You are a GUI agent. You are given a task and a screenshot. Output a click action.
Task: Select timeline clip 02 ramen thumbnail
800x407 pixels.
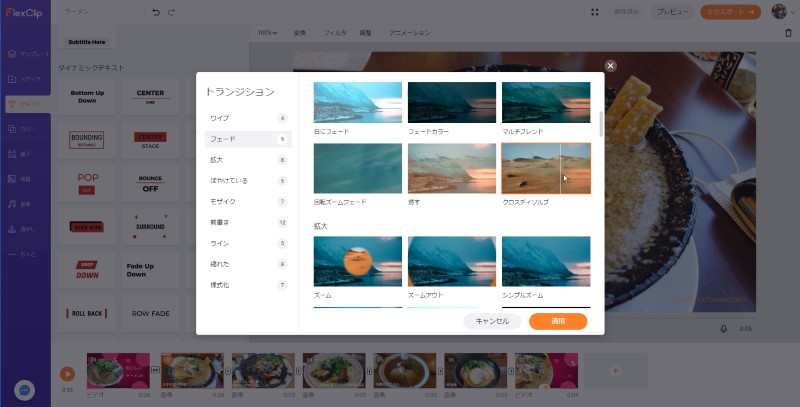coord(192,371)
